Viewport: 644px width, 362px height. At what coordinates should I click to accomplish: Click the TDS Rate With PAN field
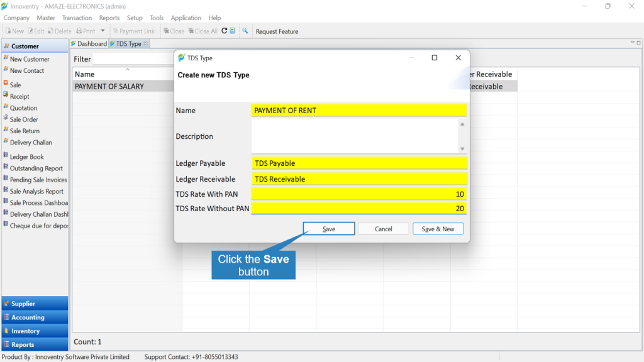pyautogui.click(x=359, y=194)
